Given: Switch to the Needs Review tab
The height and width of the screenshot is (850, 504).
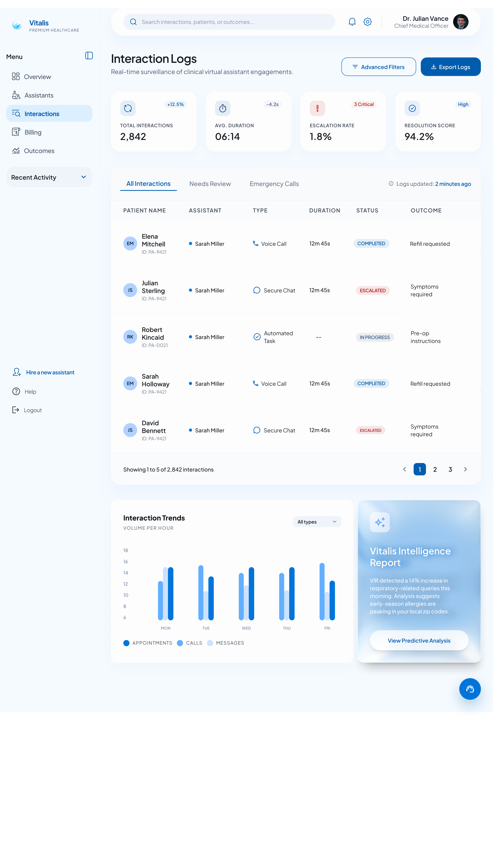Looking at the screenshot, I should tap(210, 184).
